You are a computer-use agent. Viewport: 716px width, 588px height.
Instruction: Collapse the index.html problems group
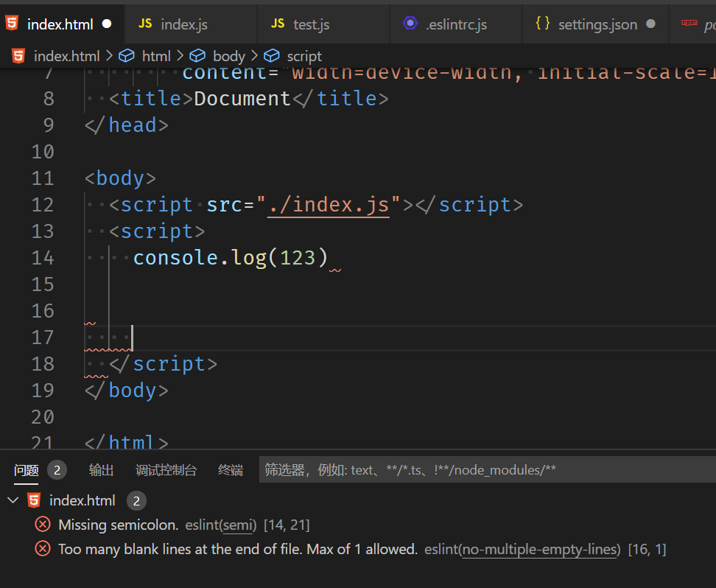[x=13, y=500]
